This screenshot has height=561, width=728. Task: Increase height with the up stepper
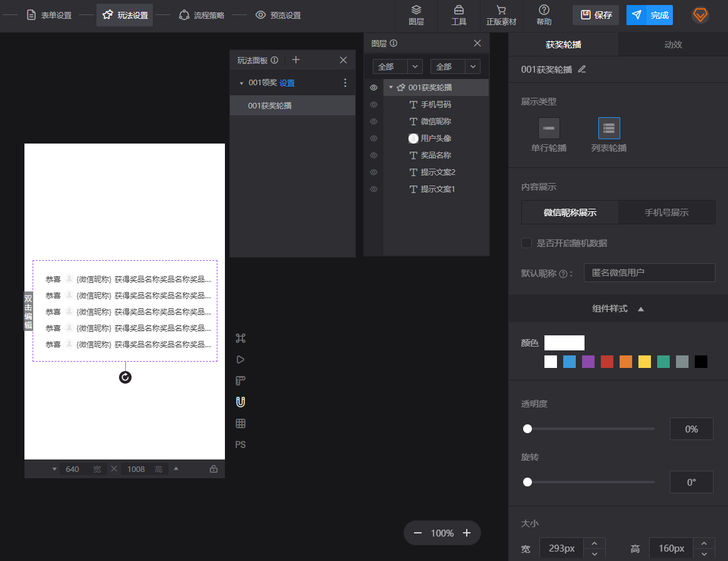pyautogui.click(x=704, y=543)
